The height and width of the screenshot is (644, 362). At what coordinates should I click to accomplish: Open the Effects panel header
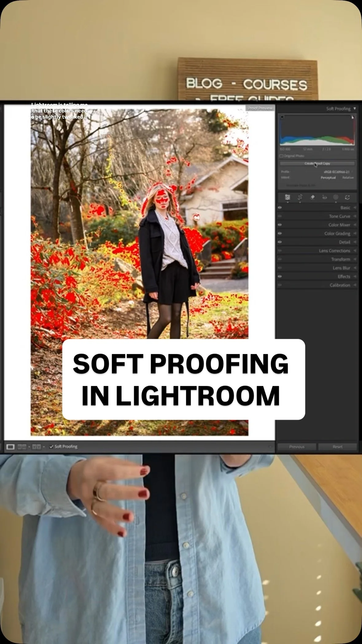(317, 277)
